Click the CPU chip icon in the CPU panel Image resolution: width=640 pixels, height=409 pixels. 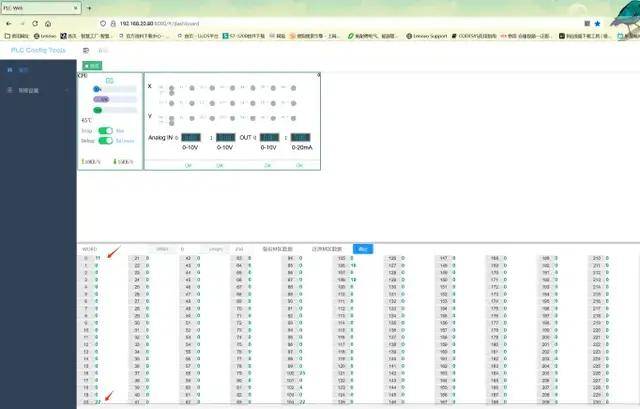110,80
